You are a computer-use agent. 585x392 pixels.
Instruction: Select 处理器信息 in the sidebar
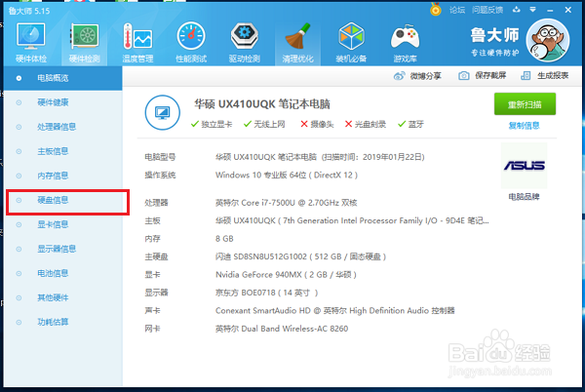click(62, 127)
